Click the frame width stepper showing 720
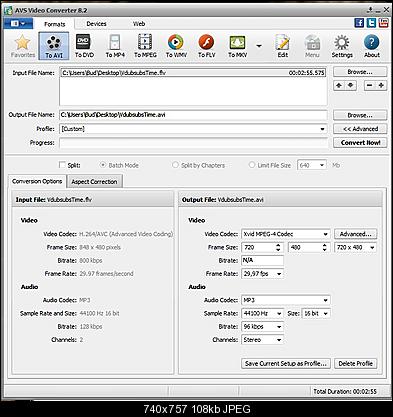This screenshot has width=393, height=417. [262, 247]
